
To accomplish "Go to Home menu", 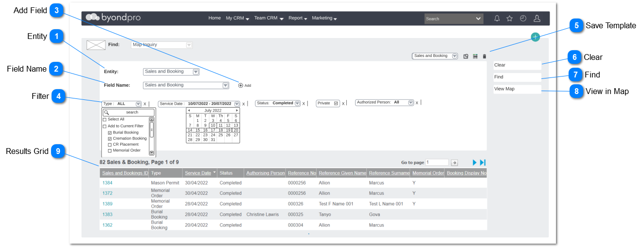I will coord(215,18).
